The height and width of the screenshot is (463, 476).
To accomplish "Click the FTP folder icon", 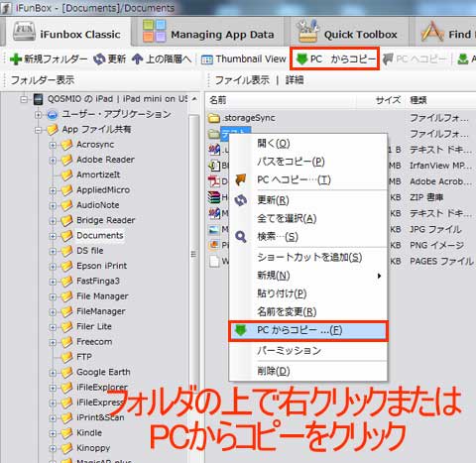I will tap(66, 357).
